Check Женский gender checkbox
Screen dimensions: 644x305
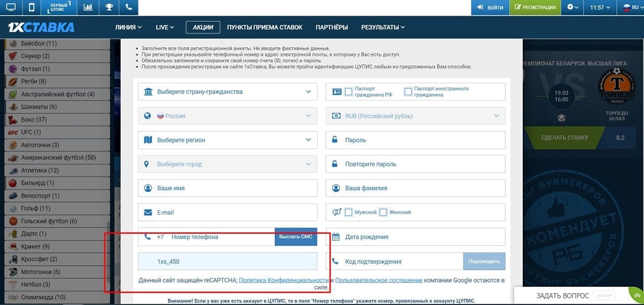pos(383,213)
